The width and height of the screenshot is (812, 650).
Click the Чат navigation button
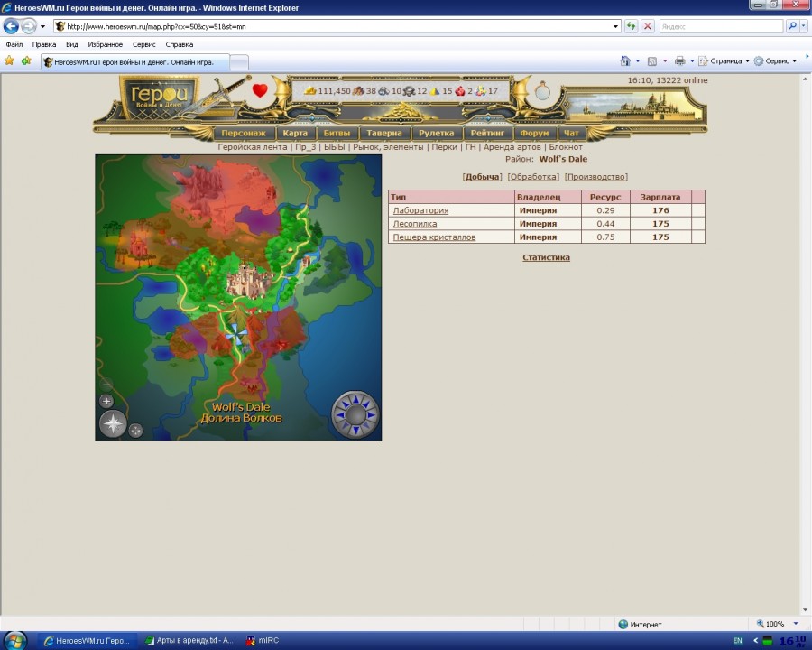[571, 134]
